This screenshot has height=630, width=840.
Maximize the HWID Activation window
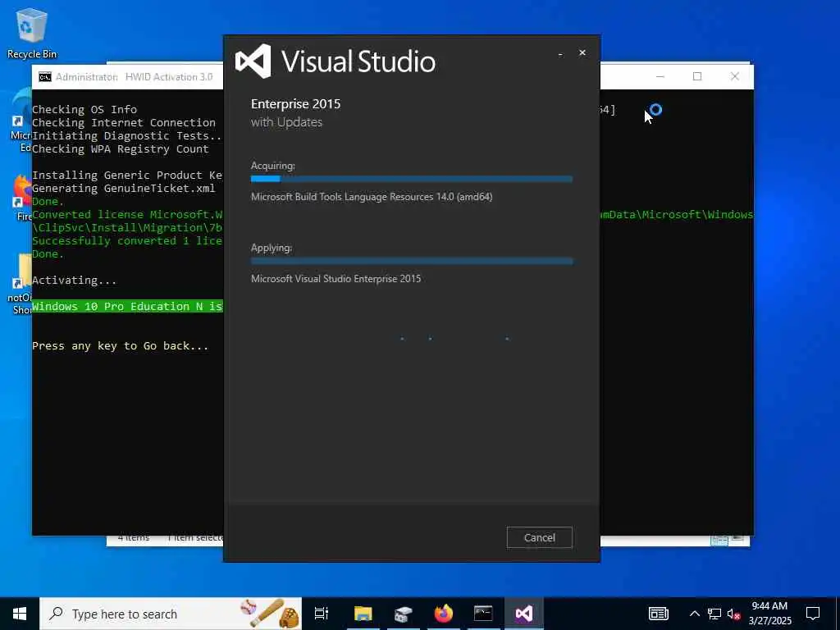(x=697, y=76)
